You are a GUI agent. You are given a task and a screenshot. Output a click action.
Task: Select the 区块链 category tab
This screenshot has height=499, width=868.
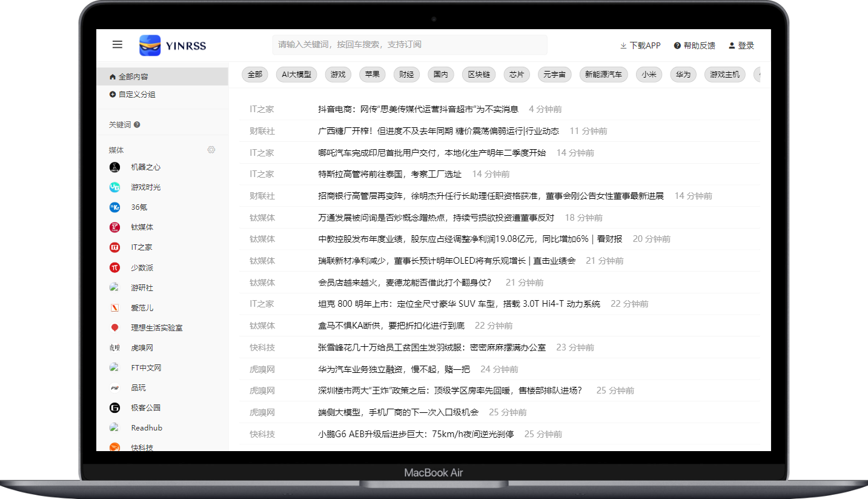pyautogui.click(x=479, y=75)
